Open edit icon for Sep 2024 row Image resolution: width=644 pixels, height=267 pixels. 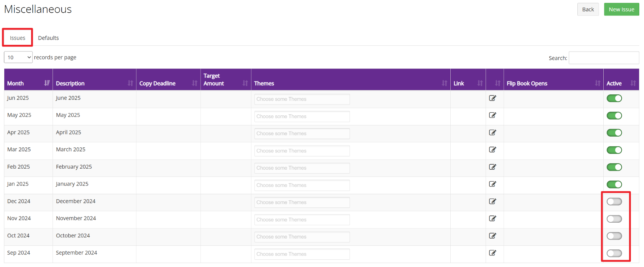[492, 253]
